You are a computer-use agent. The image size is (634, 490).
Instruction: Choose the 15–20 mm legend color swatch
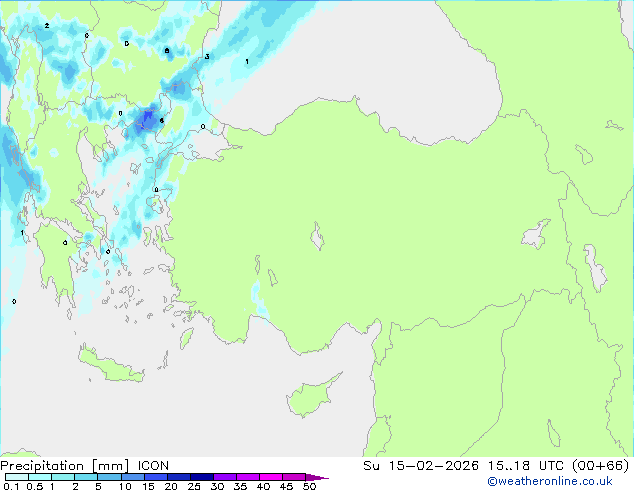pos(156,477)
